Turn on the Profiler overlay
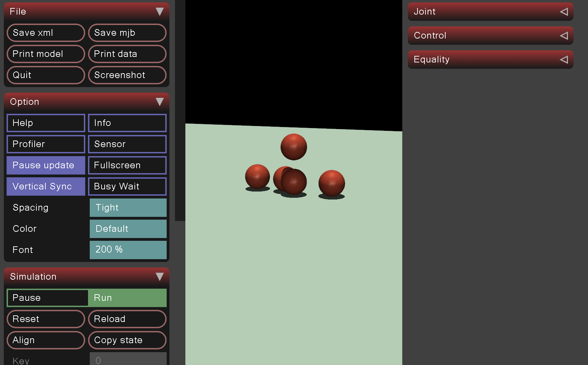 tap(46, 144)
